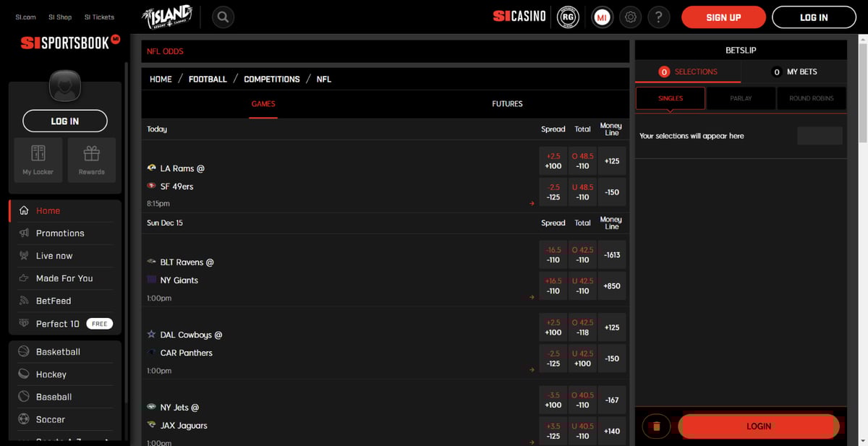The height and width of the screenshot is (446, 868).
Task: Open BetFeed in sidebar
Action: (x=65, y=301)
